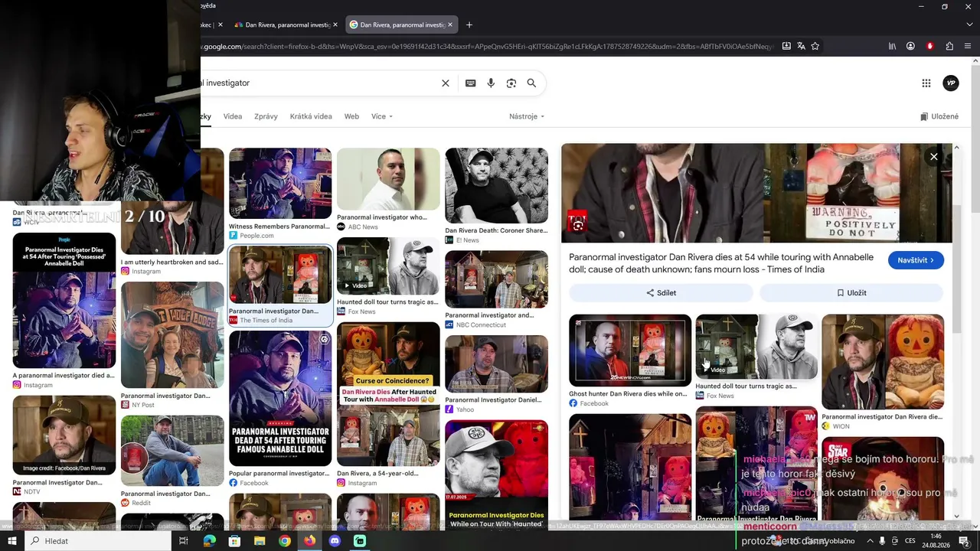Show hidden system tray icons
This screenshot has width=980, height=551.
870,541
